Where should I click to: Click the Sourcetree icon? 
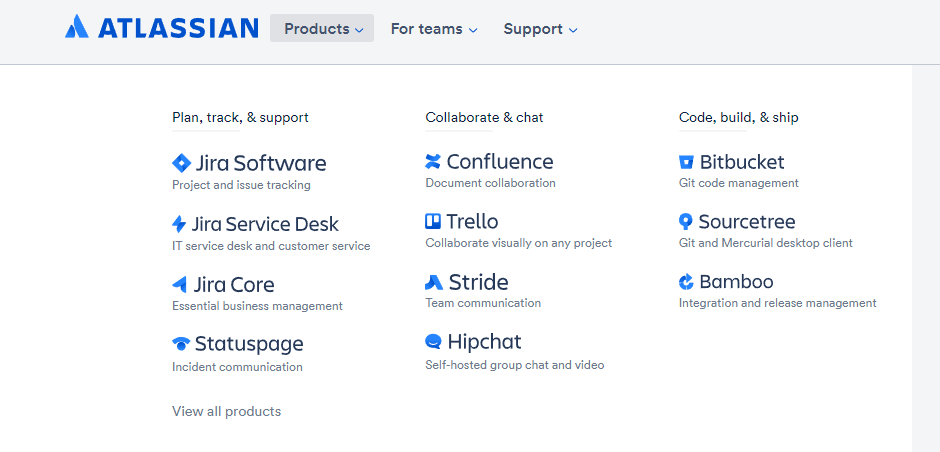pyautogui.click(x=686, y=222)
